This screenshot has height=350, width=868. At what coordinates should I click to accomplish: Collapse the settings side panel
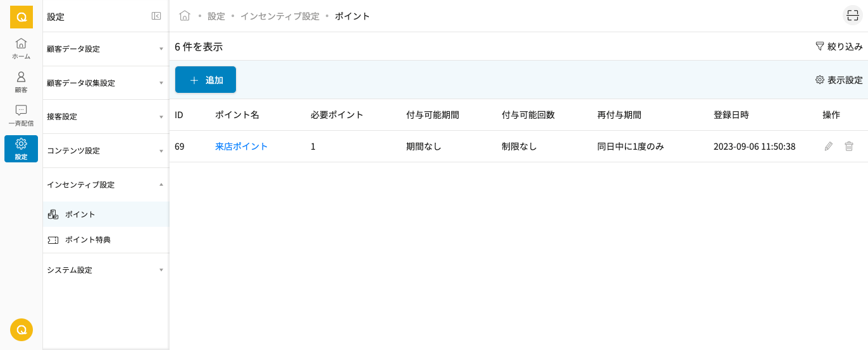[156, 16]
